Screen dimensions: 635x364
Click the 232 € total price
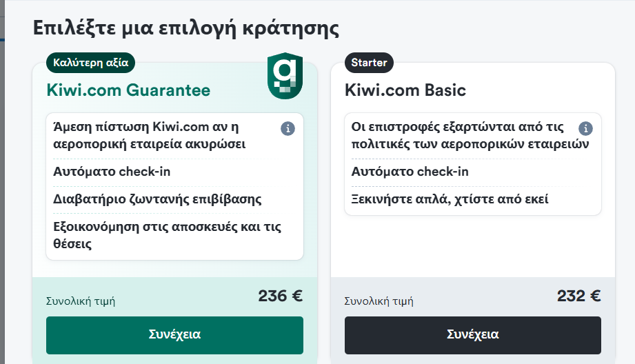click(x=578, y=296)
